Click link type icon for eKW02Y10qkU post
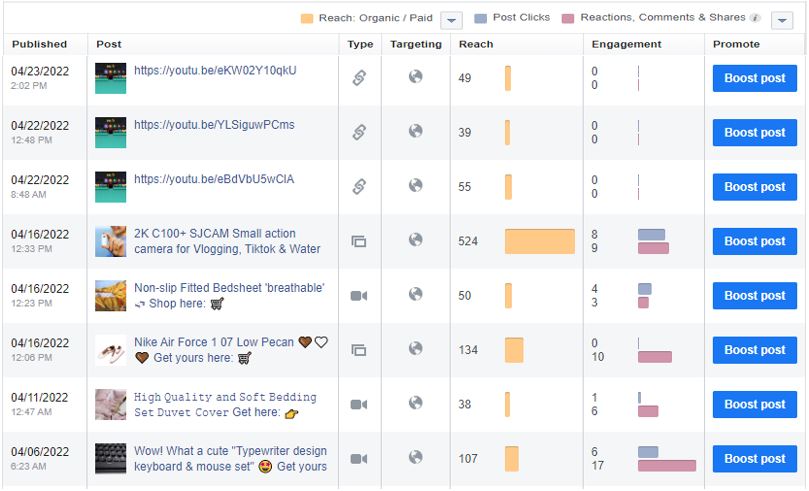The width and height of the screenshot is (809, 491). pos(359,78)
